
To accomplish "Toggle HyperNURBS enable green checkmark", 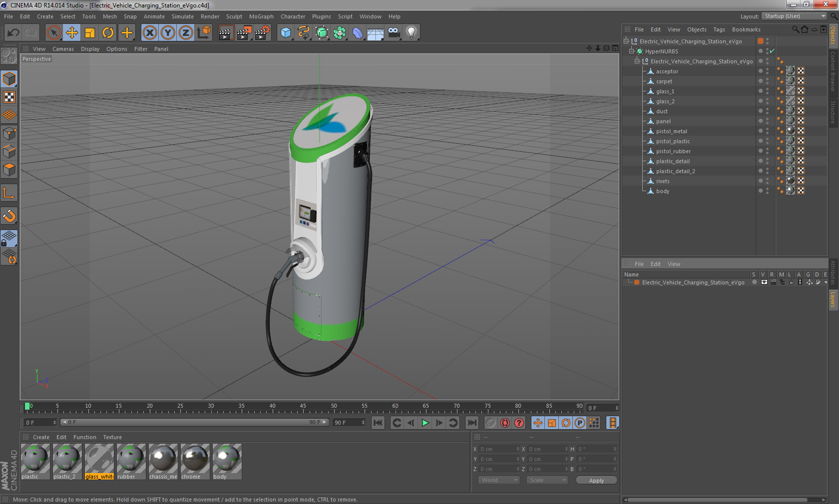I will (x=772, y=51).
